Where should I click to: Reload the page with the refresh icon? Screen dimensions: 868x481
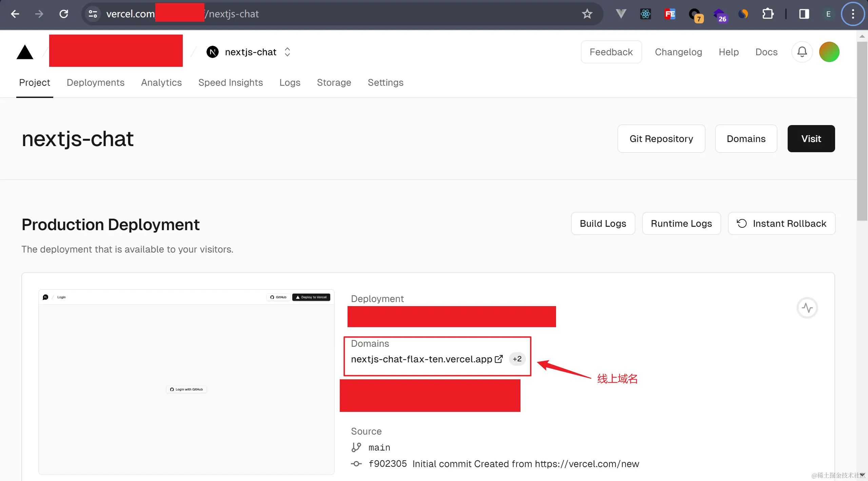64,14
